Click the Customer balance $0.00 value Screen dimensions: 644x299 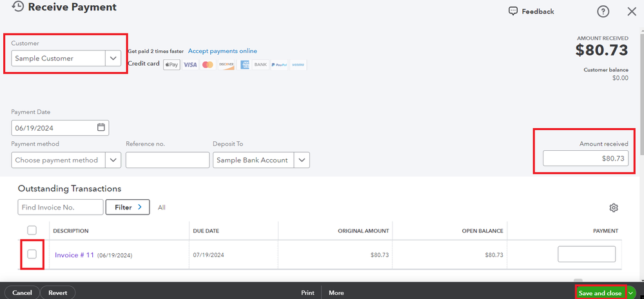(620, 78)
